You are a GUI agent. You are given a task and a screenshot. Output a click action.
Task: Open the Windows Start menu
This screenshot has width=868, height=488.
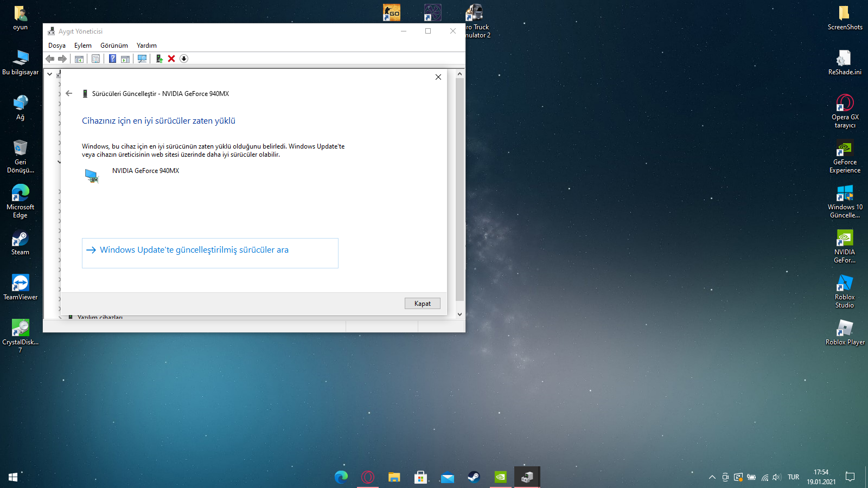[x=13, y=477]
